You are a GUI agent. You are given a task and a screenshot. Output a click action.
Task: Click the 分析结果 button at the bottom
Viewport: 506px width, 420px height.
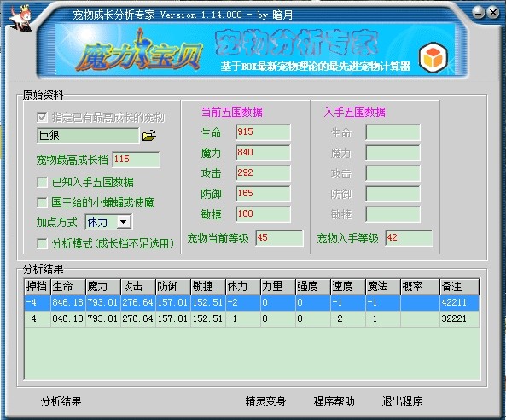point(61,401)
